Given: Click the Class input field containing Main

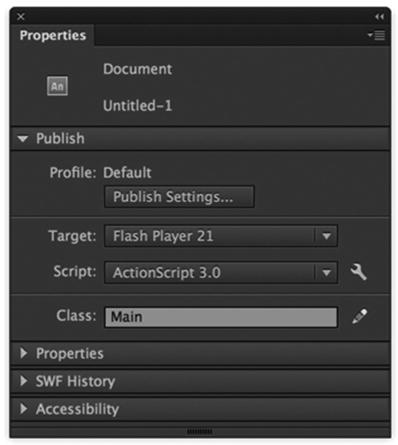Looking at the screenshot, I should pos(221,317).
